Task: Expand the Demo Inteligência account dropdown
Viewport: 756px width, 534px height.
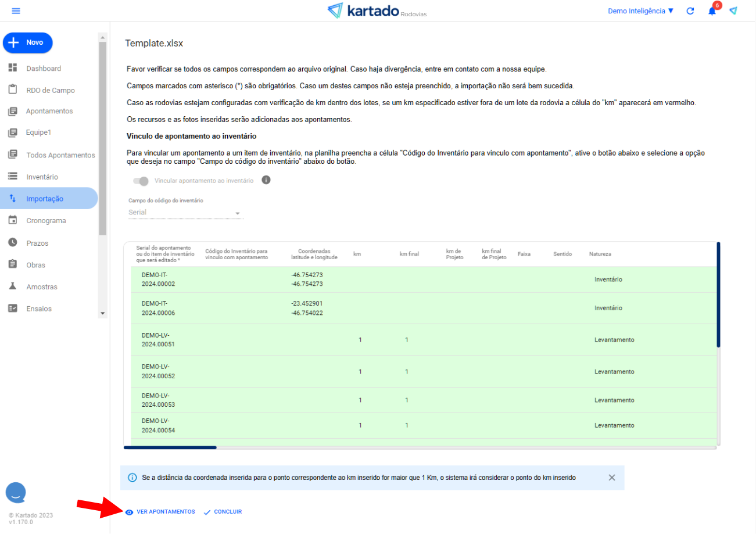Action: [x=640, y=11]
